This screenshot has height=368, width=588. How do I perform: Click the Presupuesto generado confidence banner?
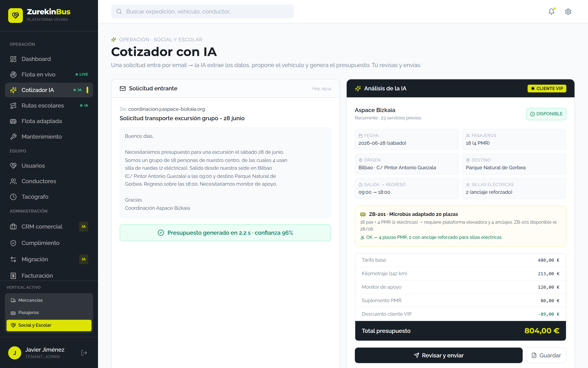click(x=225, y=233)
